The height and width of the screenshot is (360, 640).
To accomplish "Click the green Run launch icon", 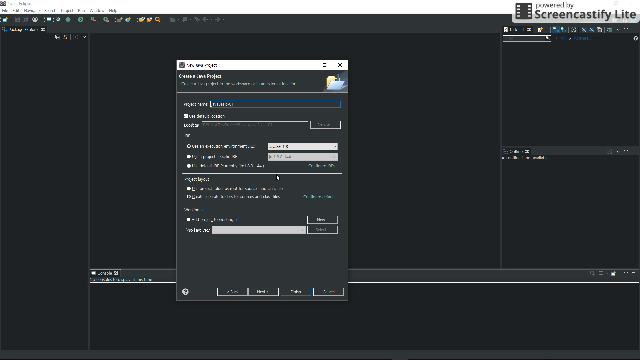I will pos(80,20).
